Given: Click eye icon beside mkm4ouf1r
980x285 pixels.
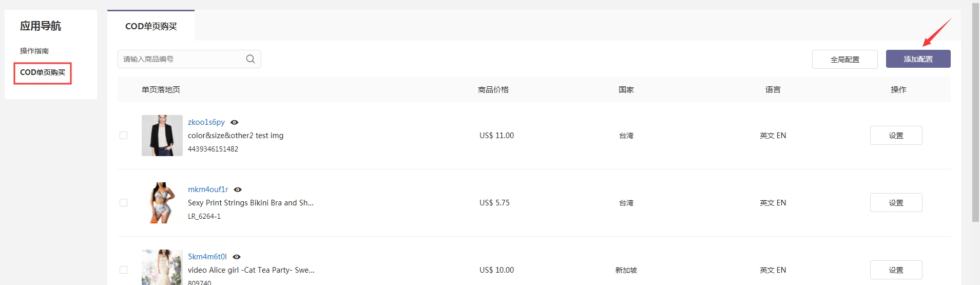Looking at the screenshot, I should tap(238, 189).
